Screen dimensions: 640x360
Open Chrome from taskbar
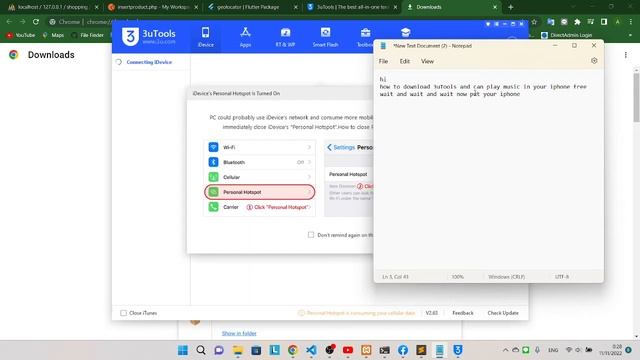pos(293,350)
